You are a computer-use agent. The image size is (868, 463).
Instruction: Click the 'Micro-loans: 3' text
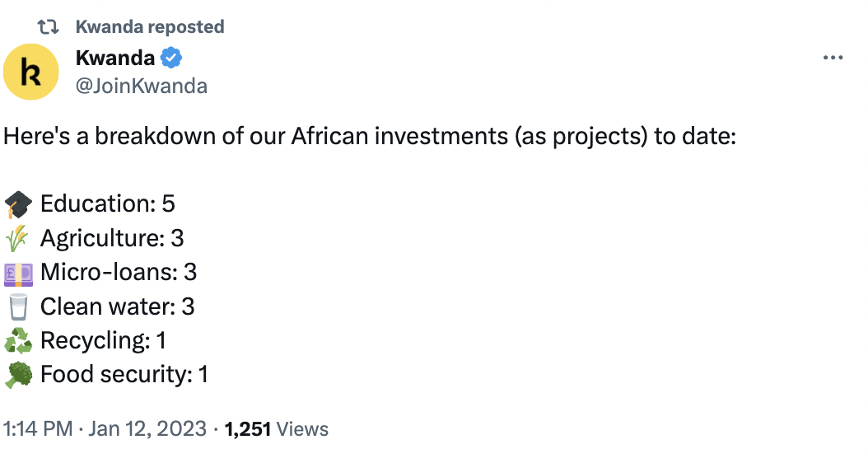[x=119, y=273]
